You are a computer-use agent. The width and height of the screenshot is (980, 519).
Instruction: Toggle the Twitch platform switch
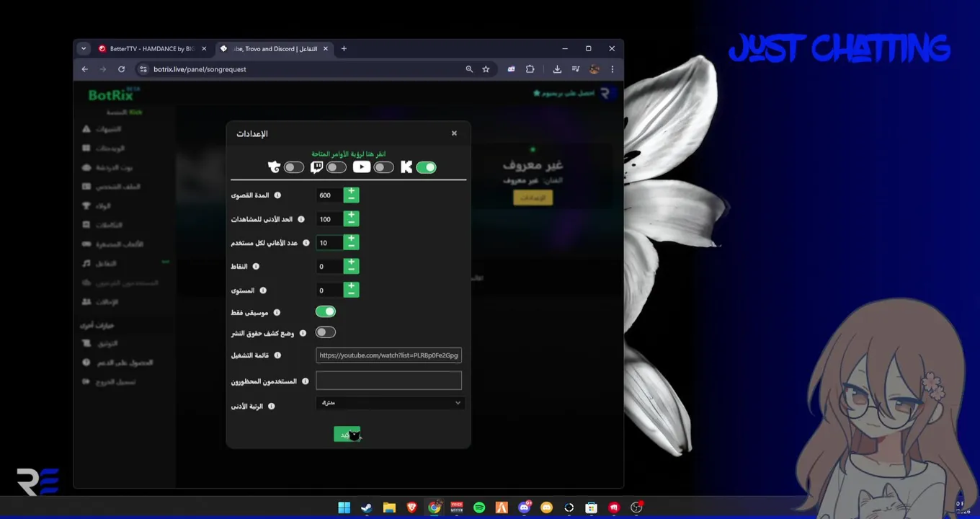pyautogui.click(x=336, y=167)
